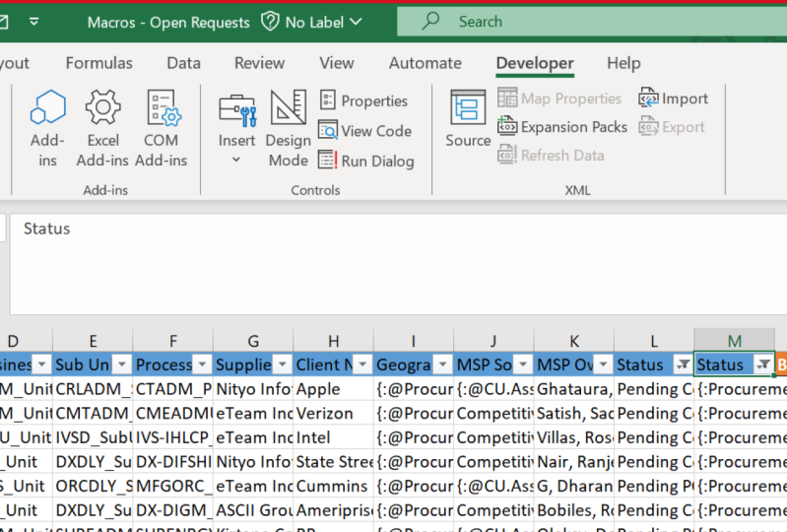Click the sensitivity shield icon
The height and width of the screenshot is (532, 787).
[x=270, y=22]
